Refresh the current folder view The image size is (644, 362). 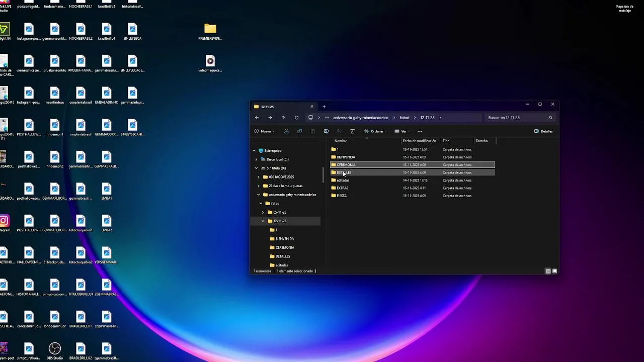click(x=296, y=118)
